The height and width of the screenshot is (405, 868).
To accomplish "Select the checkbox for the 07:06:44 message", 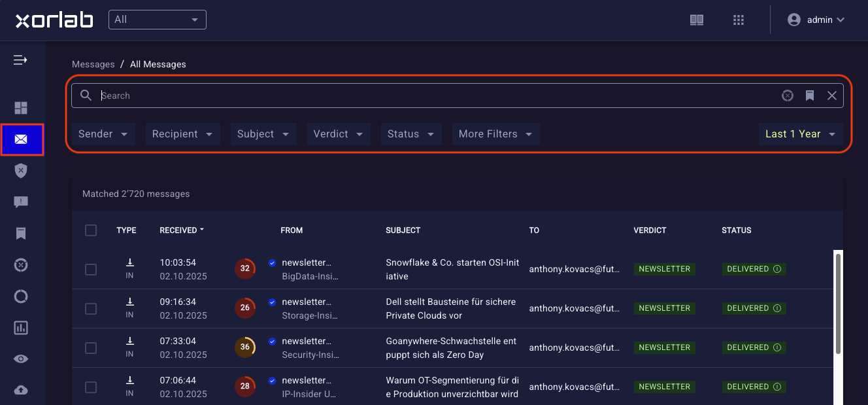I will click(x=91, y=387).
